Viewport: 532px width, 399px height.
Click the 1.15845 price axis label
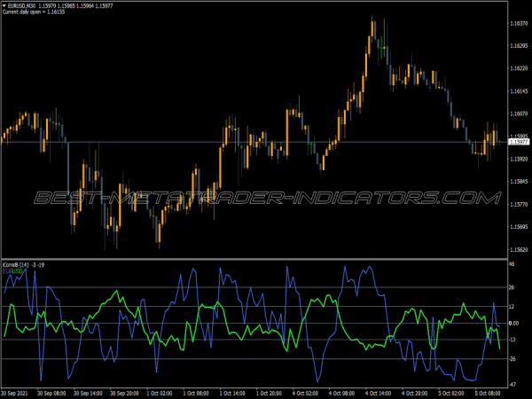(x=519, y=182)
